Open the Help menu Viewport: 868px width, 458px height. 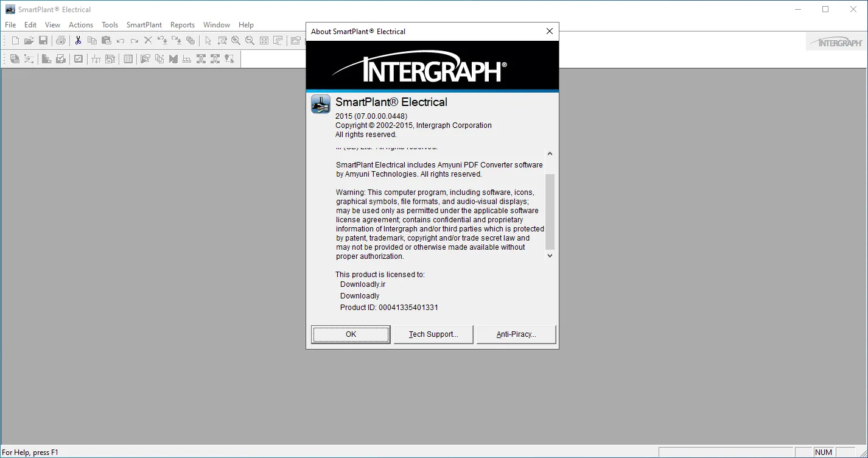tap(246, 25)
